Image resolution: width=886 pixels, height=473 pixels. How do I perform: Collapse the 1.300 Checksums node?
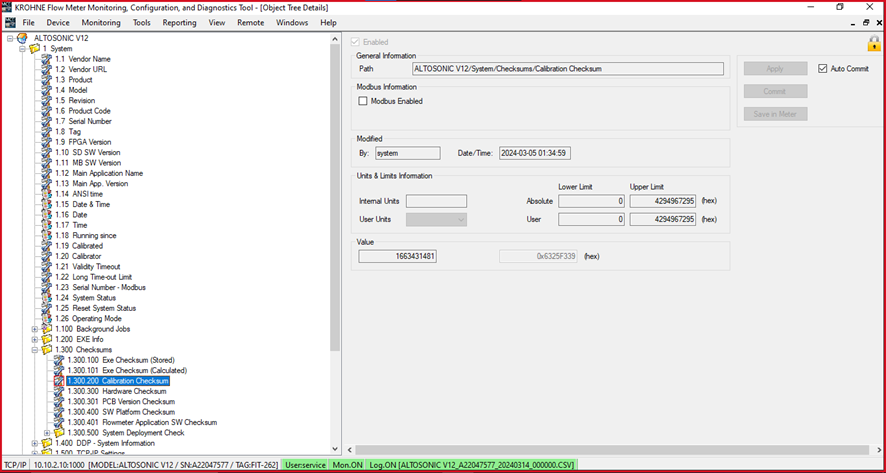34,350
